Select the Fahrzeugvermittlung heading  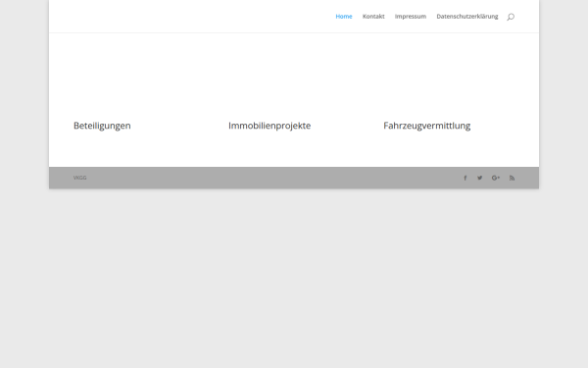pos(426,126)
